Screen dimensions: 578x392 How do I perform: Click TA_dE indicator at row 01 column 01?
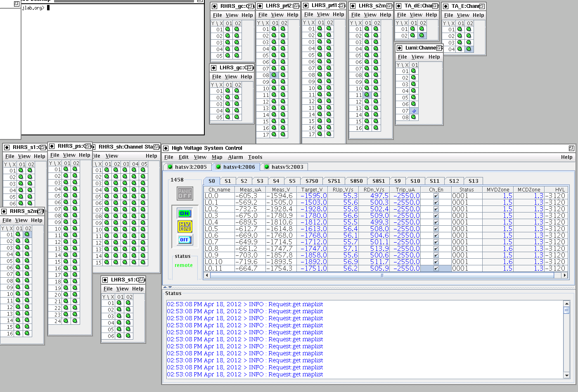[x=412, y=29]
